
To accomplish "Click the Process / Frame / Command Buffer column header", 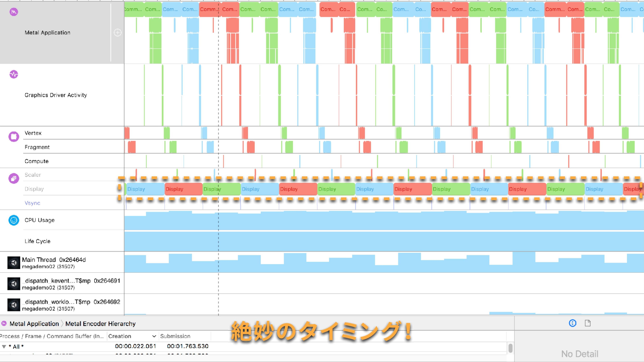I will pyautogui.click(x=52, y=336).
